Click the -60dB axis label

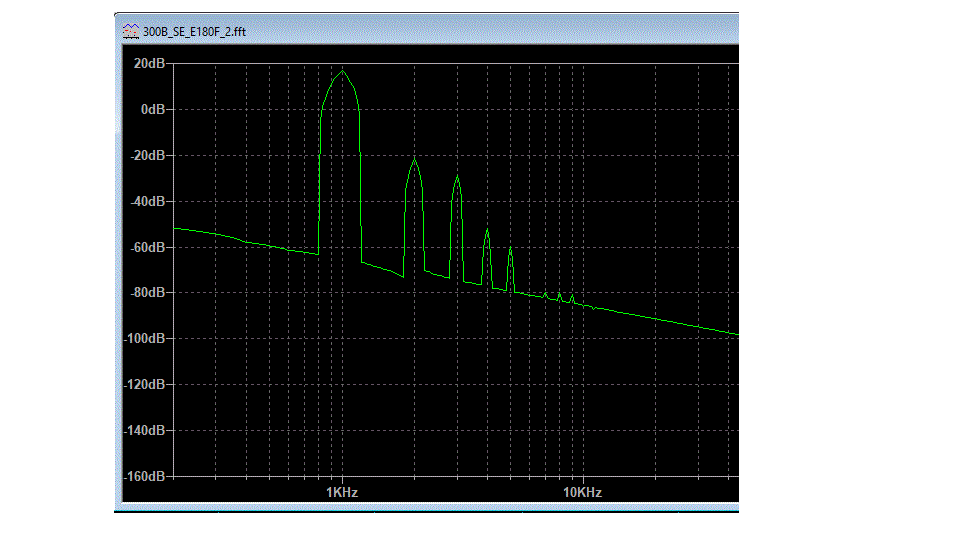tap(148, 247)
